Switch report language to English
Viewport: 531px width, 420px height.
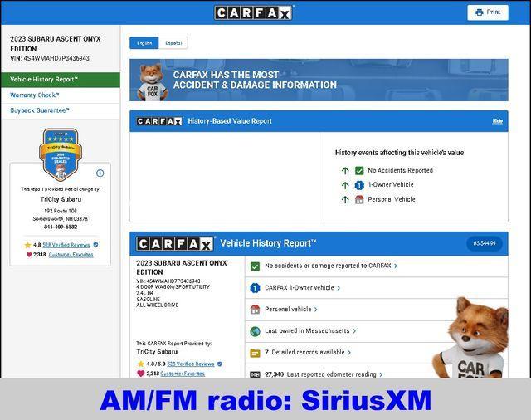pyautogui.click(x=144, y=43)
